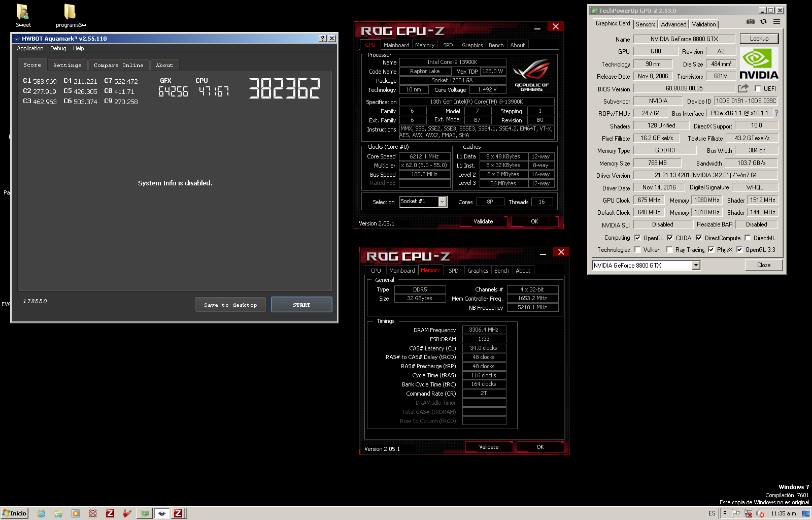Switch to the Compare Online tab
The height and width of the screenshot is (520, 812).
118,65
